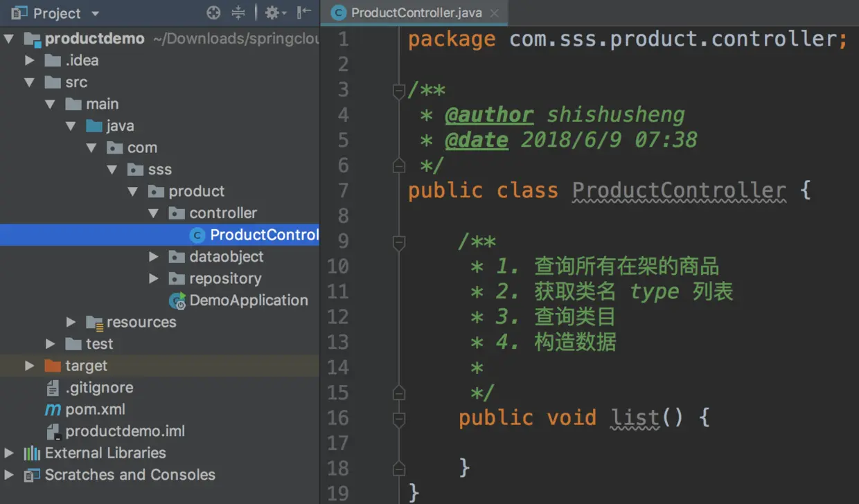This screenshot has height=504, width=859.
Task: Expand the dataobject package
Action: coord(154,257)
